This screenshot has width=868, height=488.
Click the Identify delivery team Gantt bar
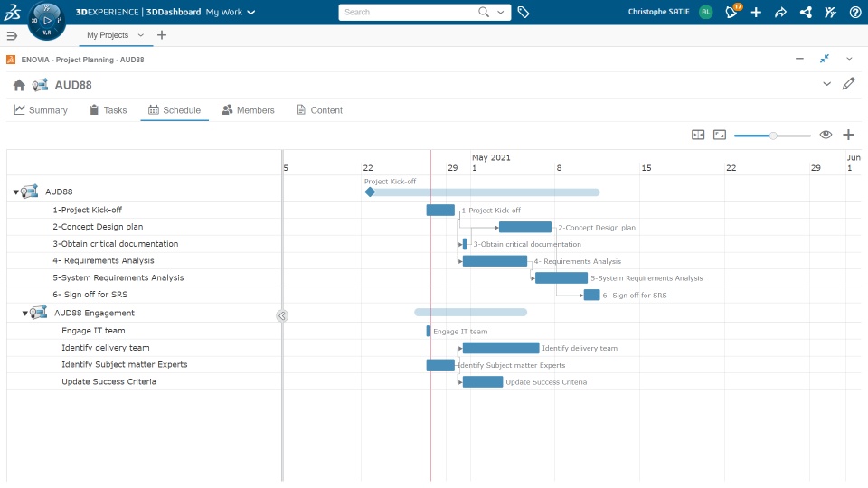[x=501, y=347]
